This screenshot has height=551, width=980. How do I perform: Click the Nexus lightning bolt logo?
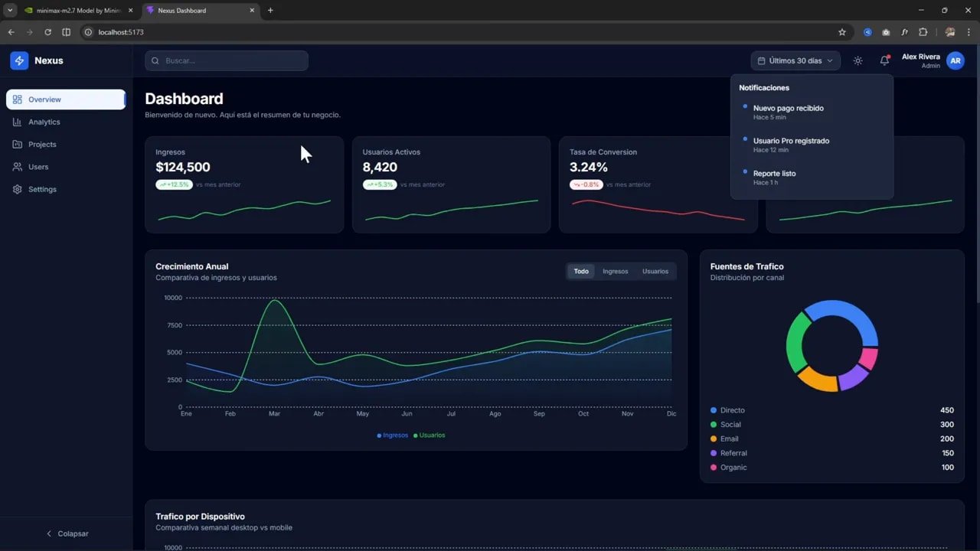(x=19, y=60)
